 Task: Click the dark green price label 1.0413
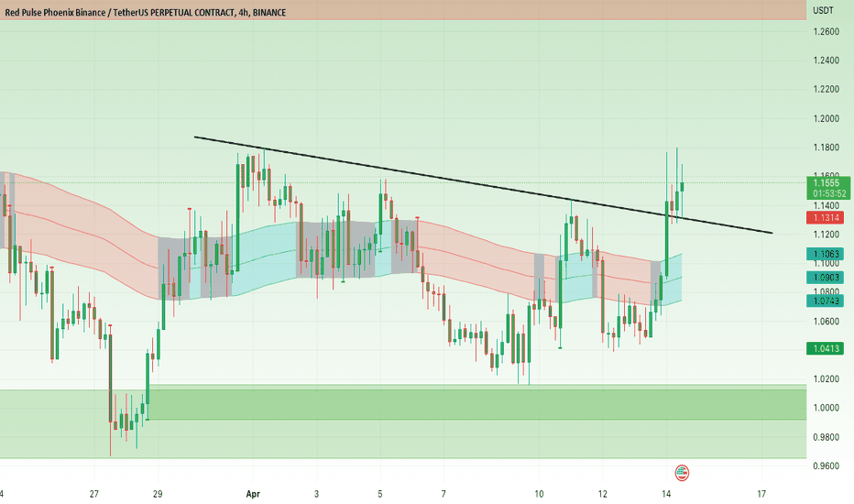(825, 348)
